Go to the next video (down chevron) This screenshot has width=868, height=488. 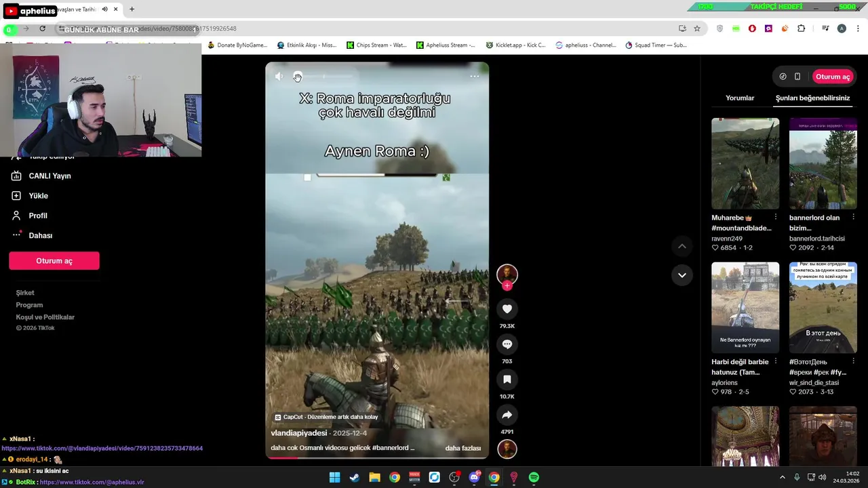coord(682,275)
